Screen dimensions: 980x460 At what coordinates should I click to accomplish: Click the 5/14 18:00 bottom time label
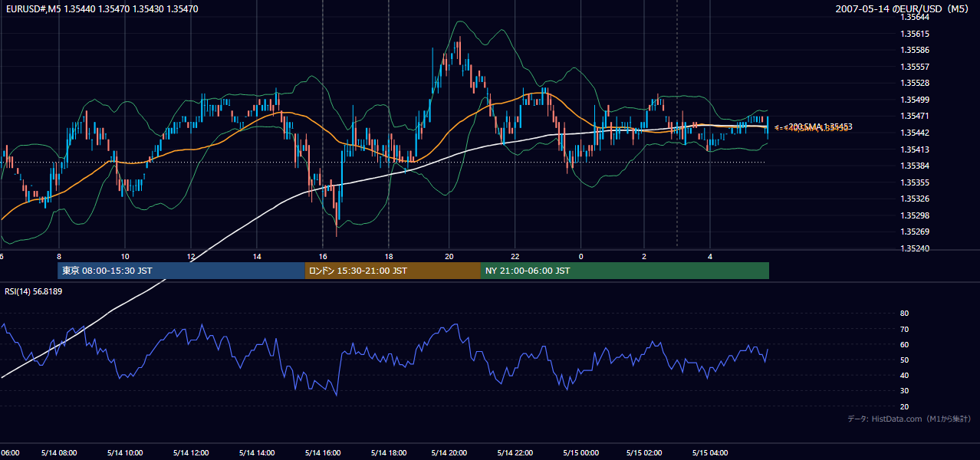click(388, 453)
